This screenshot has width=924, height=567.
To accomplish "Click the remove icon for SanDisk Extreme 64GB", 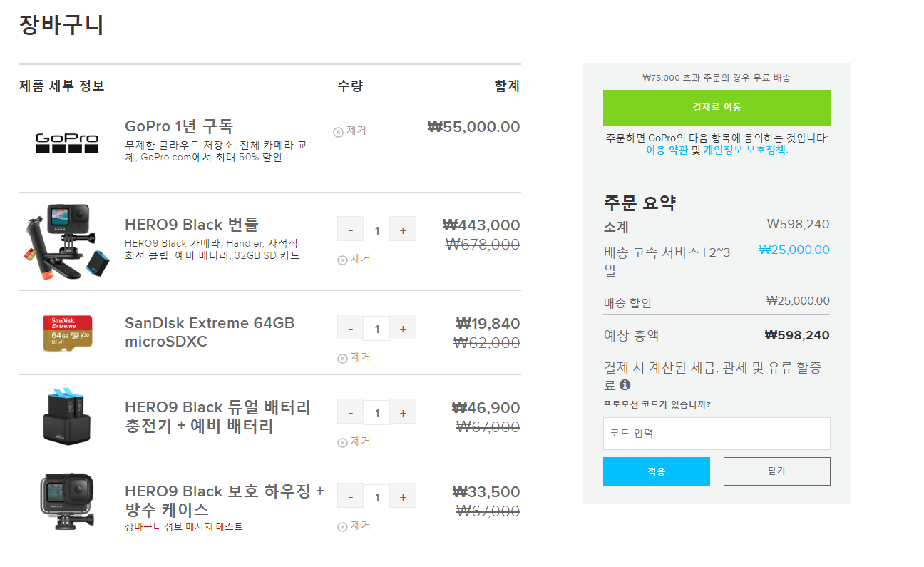I will 342,358.
